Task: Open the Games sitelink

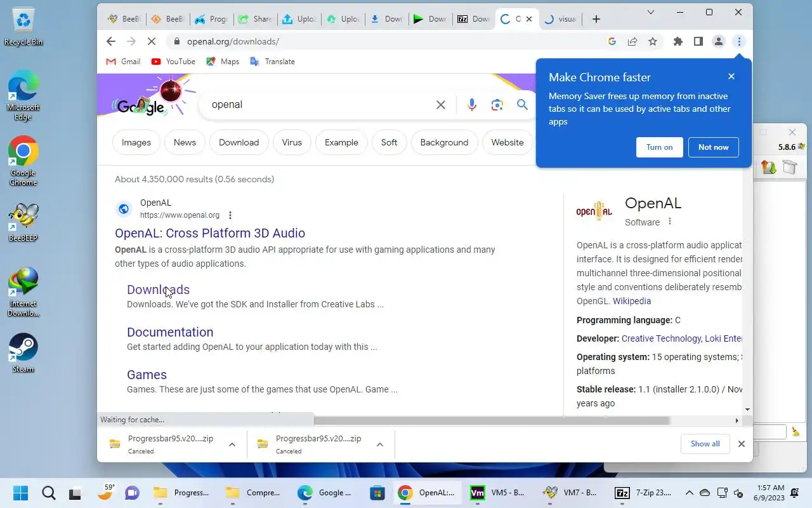Action: coord(147,375)
